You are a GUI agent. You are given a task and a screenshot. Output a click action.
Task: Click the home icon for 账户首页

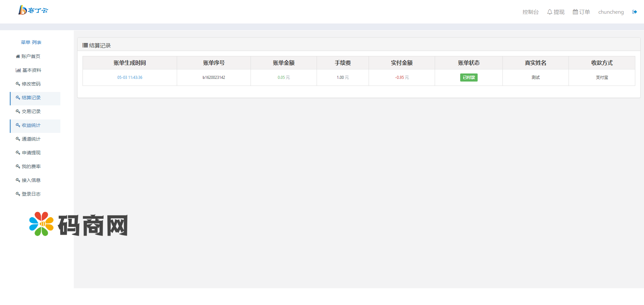[18, 56]
